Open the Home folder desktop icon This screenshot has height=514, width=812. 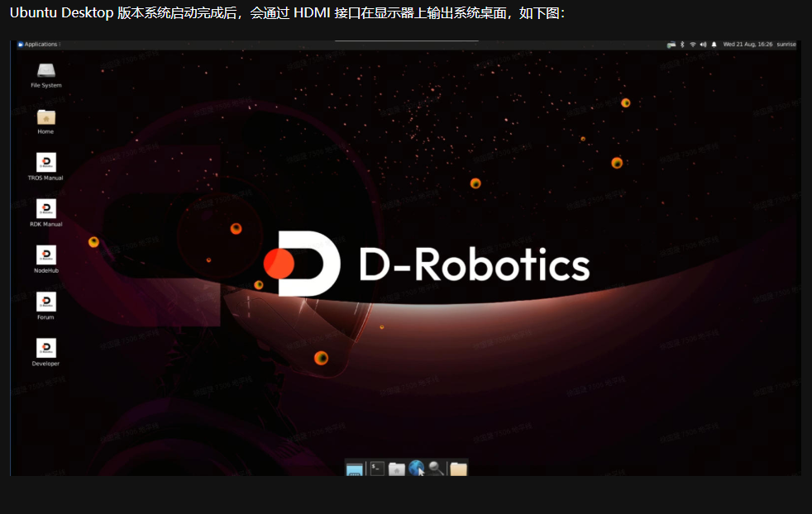point(45,118)
